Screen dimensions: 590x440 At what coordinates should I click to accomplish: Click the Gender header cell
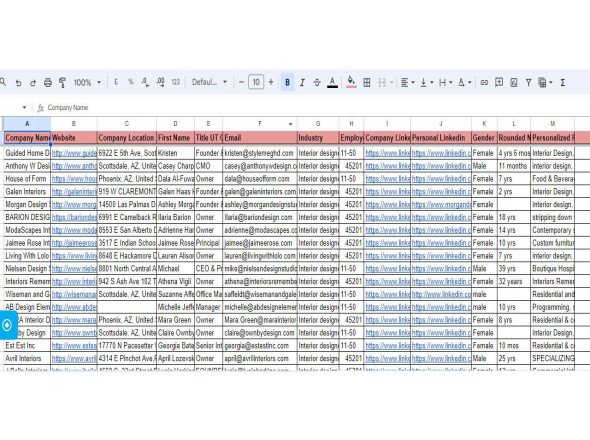point(484,138)
